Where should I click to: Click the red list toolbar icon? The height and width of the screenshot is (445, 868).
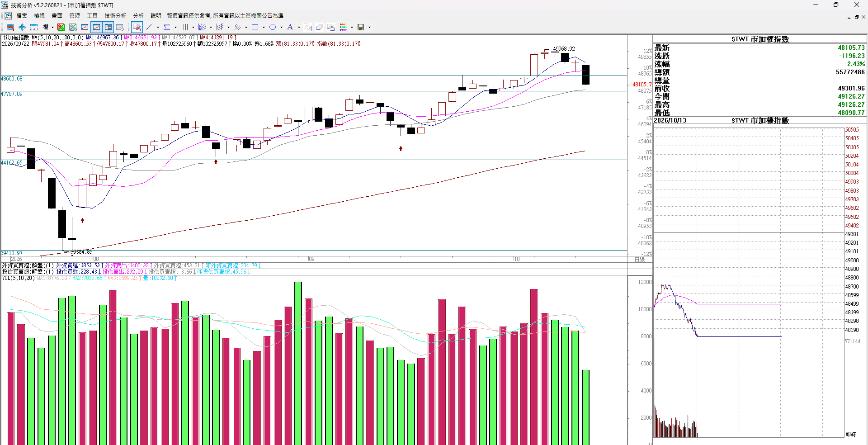pos(10,27)
